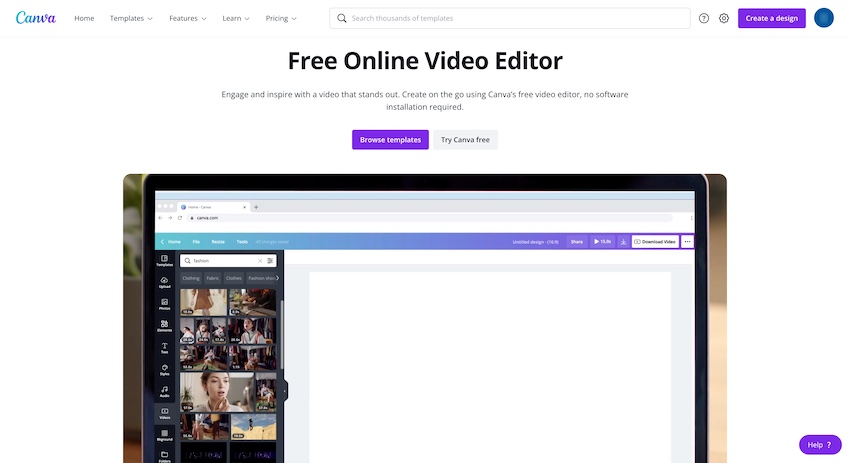This screenshot has width=850, height=463.
Task: Expand the Learn dropdown menu
Action: (236, 18)
